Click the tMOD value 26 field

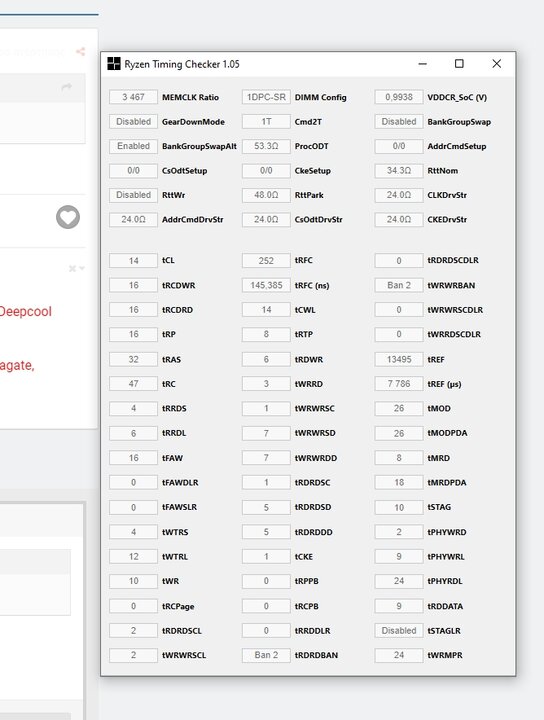[399, 408]
